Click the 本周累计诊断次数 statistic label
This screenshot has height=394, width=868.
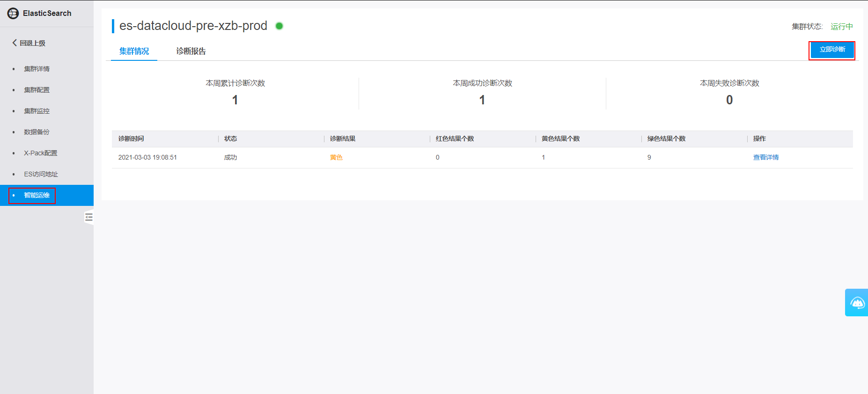(235, 83)
